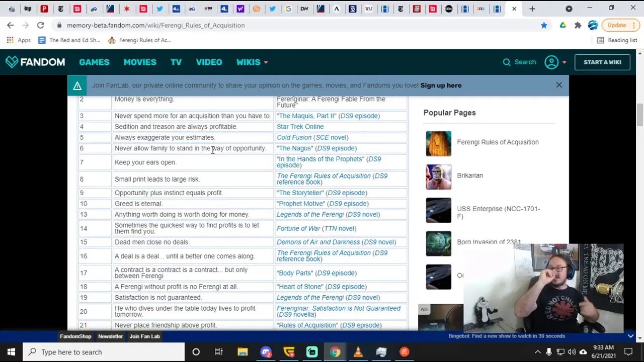Open the VIDEO menu
644x362 pixels.
pyautogui.click(x=209, y=62)
